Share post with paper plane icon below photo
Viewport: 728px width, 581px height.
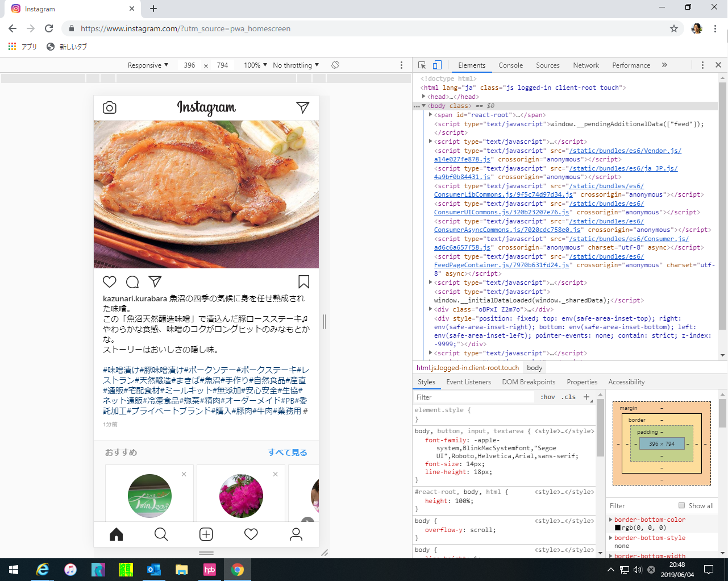click(x=155, y=281)
